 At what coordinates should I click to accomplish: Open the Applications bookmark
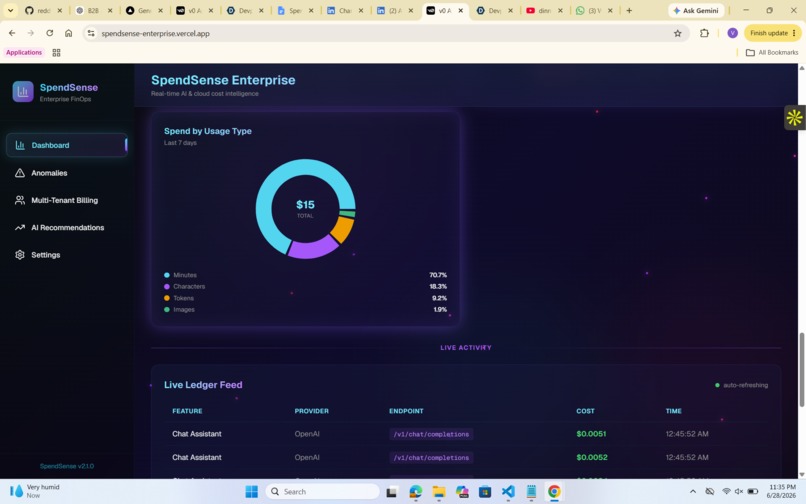[24, 52]
